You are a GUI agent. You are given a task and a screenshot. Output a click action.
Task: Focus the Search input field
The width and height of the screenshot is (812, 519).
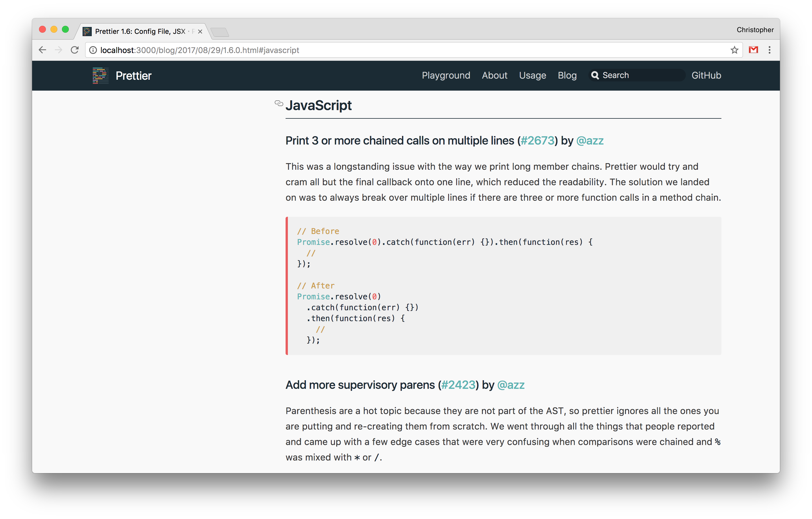pyautogui.click(x=637, y=75)
